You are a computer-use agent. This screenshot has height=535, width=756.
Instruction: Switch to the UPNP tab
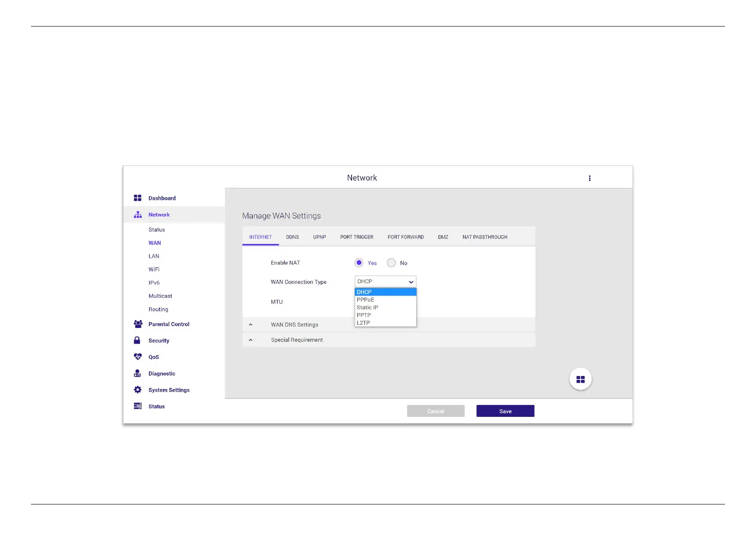point(320,237)
